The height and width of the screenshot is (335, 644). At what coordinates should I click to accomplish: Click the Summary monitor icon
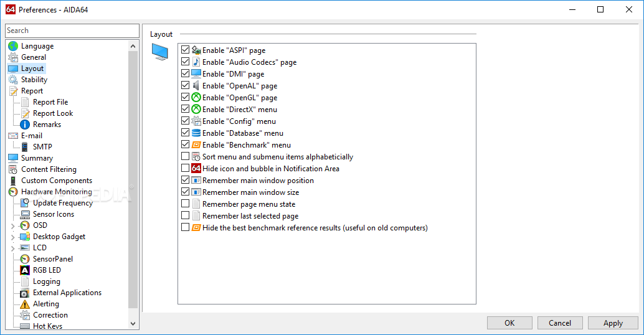[x=13, y=158]
